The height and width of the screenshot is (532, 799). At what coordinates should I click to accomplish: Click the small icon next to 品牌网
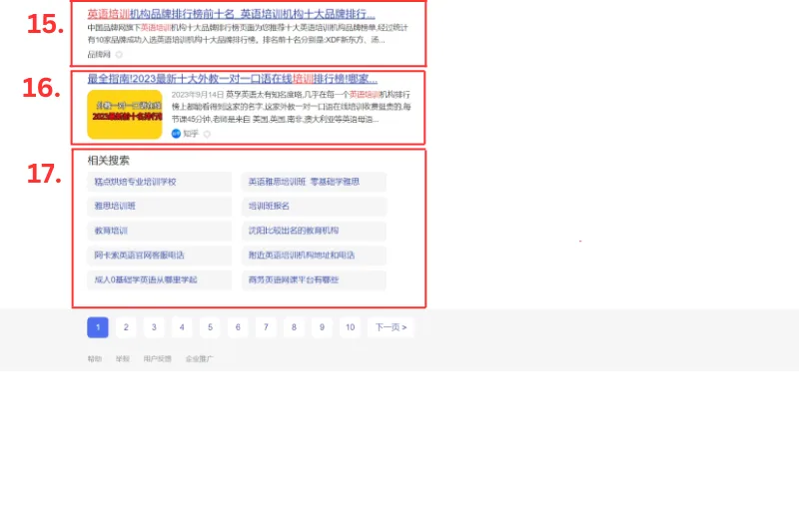(119, 55)
